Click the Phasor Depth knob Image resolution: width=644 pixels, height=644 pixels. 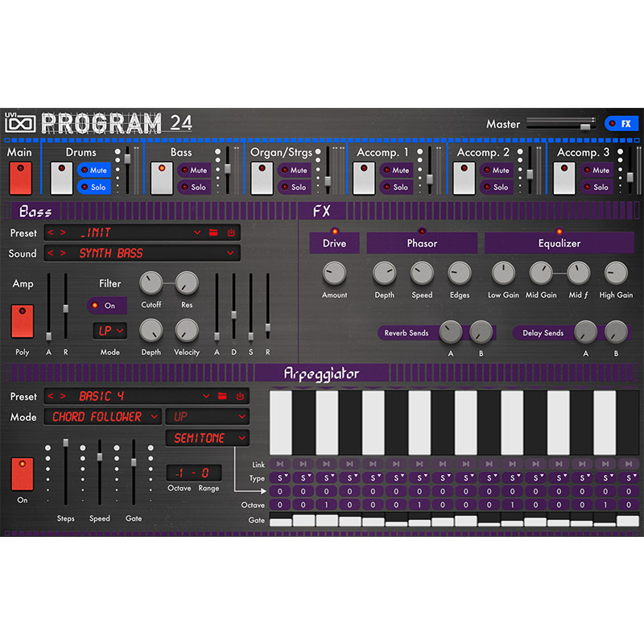385,273
